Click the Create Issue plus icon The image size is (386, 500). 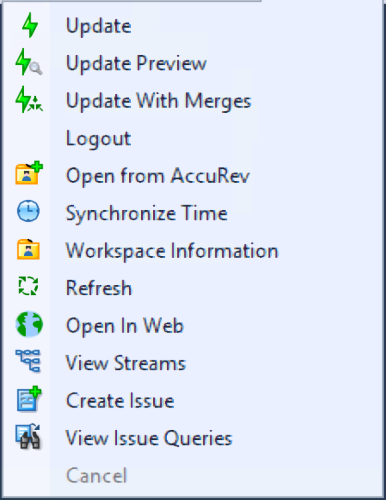pos(29,399)
